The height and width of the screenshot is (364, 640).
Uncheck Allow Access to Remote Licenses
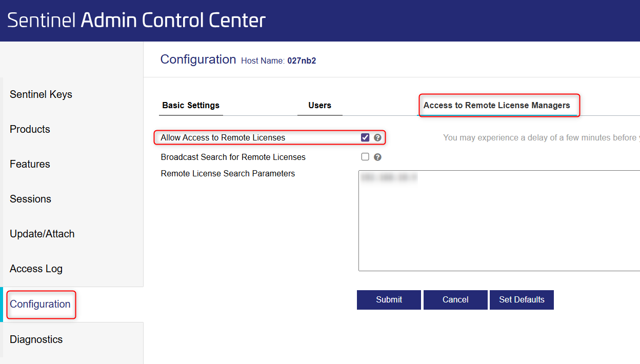coord(365,137)
